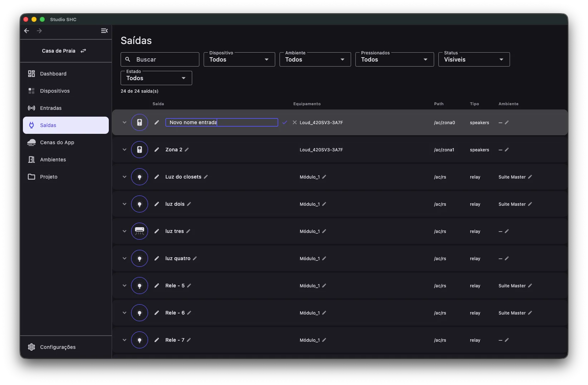
Task: Open the Status Visíveis dropdown
Action: (x=474, y=59)
